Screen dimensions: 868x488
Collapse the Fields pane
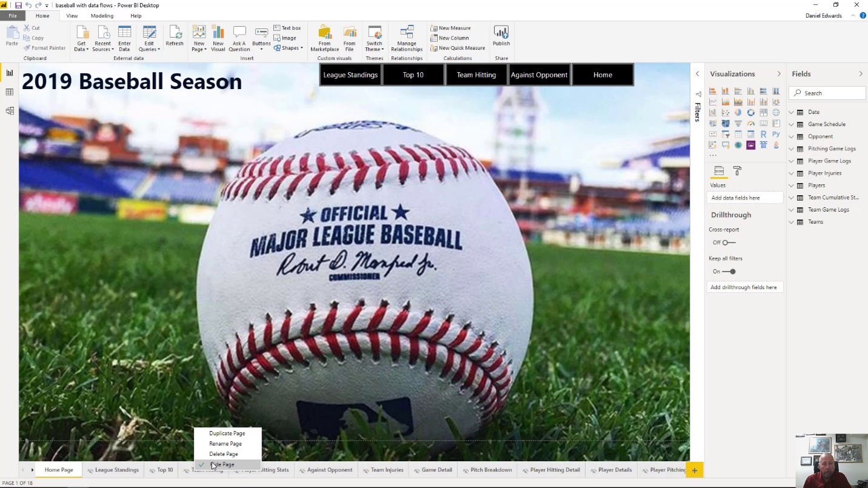click(x=861, y=74)
